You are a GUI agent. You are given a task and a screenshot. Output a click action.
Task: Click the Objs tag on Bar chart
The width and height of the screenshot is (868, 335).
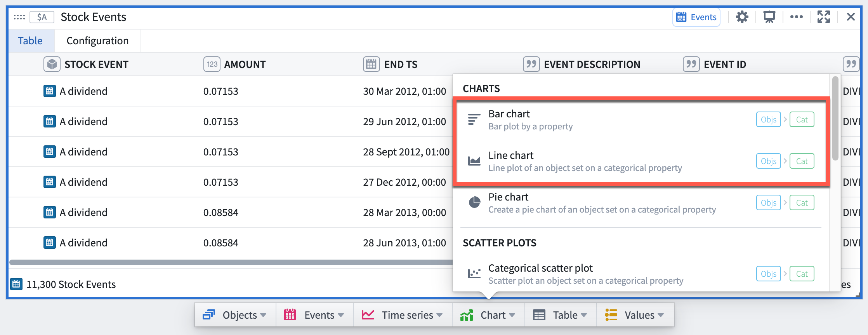tap(768, 120)
